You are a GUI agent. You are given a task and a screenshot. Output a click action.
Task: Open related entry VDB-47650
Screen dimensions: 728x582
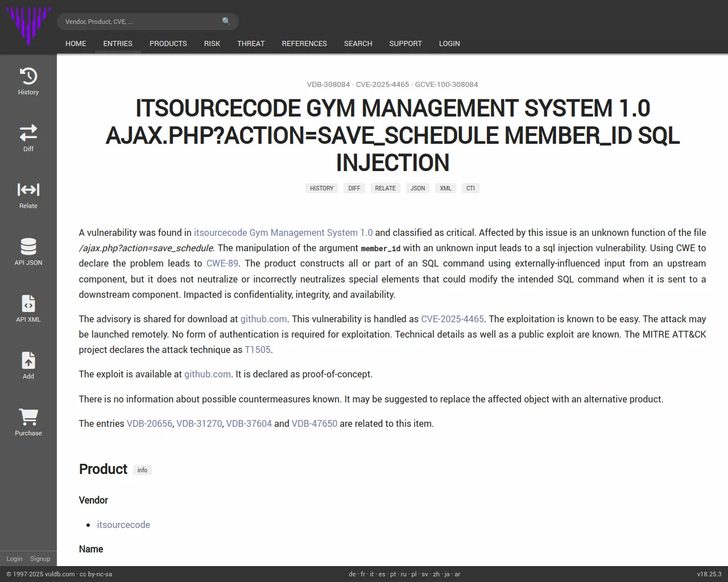pos(315,423)
